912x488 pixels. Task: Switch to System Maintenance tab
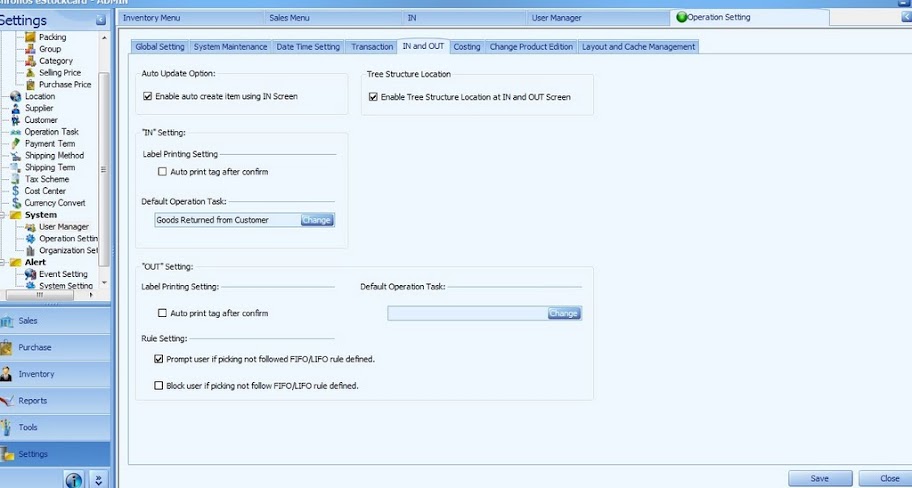point(230,47)
